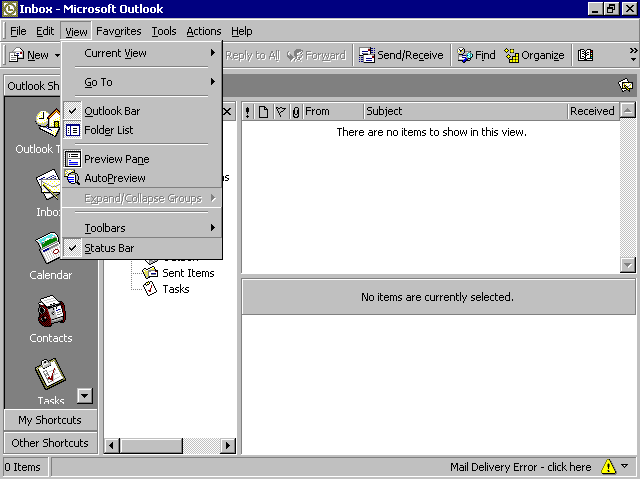The width and height of the screenshot is (640, 480).
Task: Sort by Attachment column header
Action: 296,111
